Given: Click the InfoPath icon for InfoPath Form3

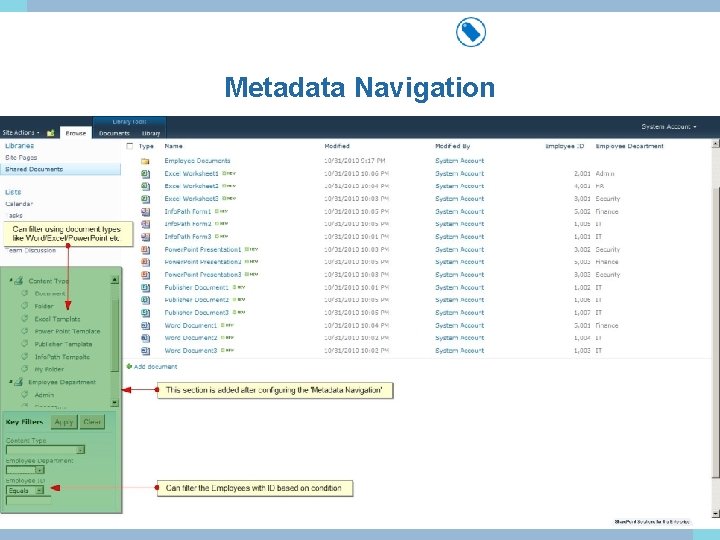Looking at the screenshot, I should point(146,237).
